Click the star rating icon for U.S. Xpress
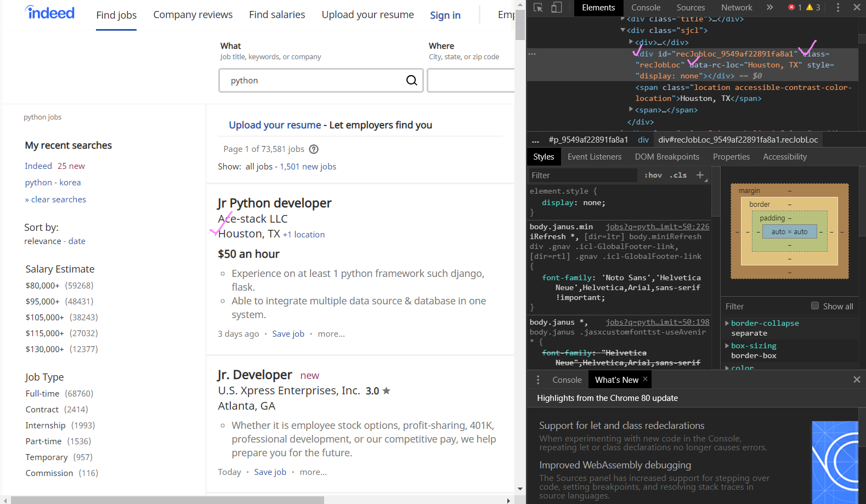 point(386,390)
